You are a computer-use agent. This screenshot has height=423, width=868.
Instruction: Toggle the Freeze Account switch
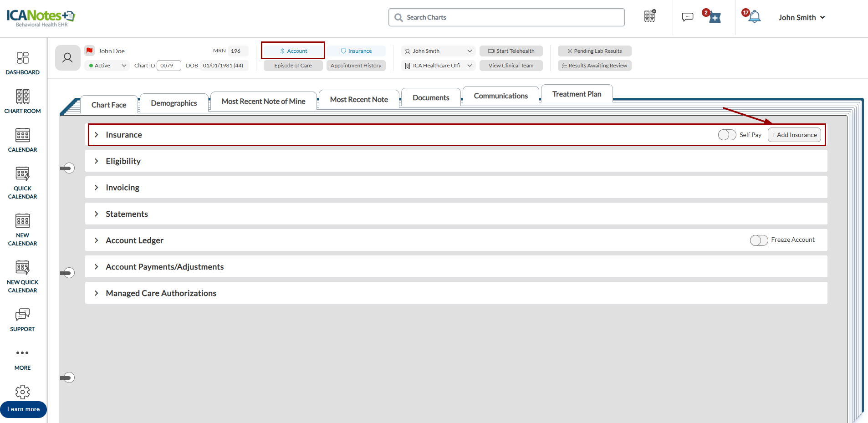tap(759, 240)
